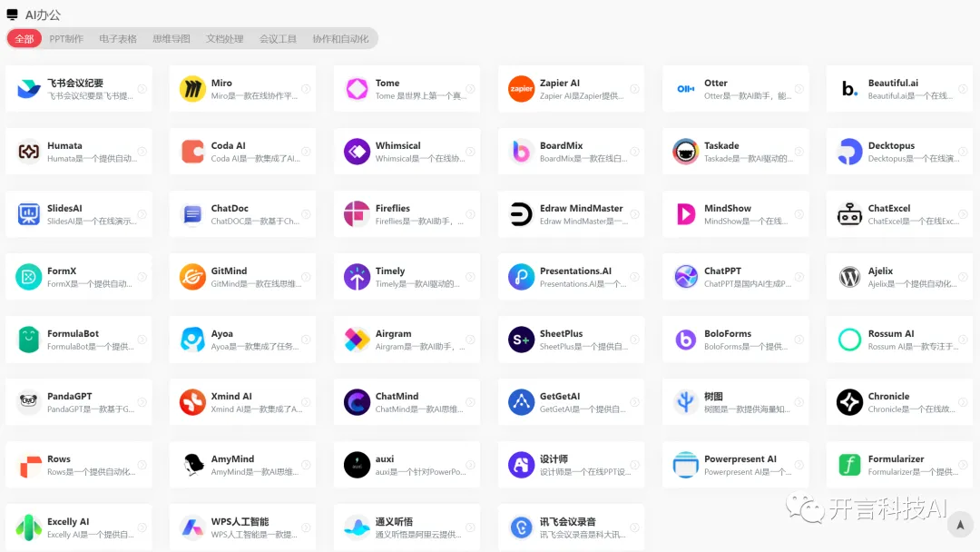Open the Excelly AI title link
Screen dimensions: 980x552
pyautogui.click(x=68, y=521)
